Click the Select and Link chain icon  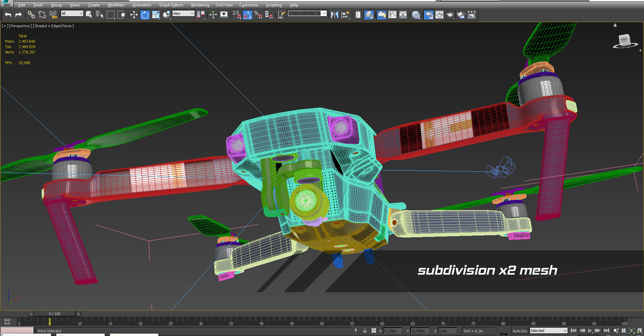pos(31,15)
